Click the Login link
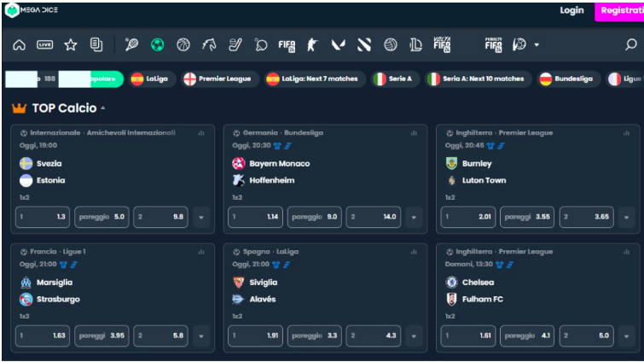This screenshot has height=362, width=644. click(x=571, y=10)
